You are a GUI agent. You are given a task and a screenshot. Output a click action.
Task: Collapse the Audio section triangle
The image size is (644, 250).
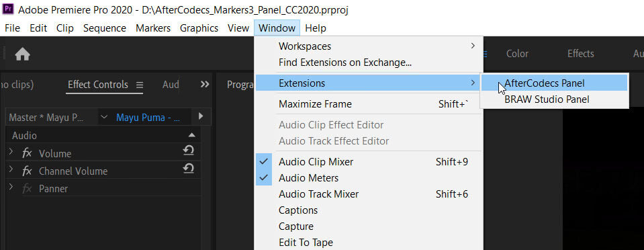[191, 135]
